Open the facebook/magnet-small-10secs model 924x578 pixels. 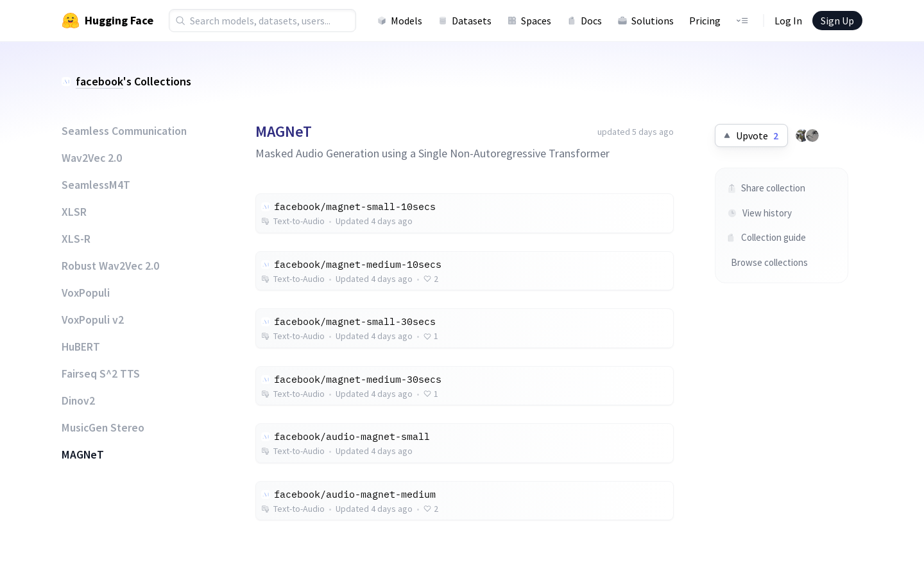pyautogui.click(x=355, y=207)
